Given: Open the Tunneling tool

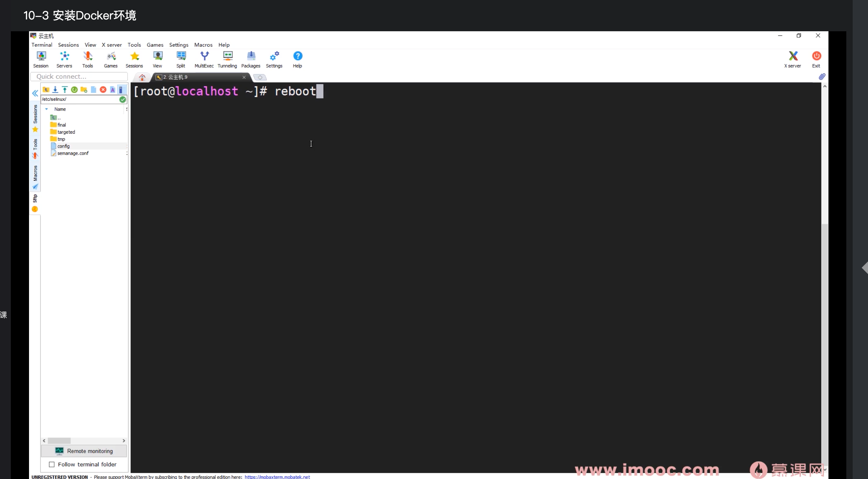Looking at the screenshot, I should (x=227, y=59).
